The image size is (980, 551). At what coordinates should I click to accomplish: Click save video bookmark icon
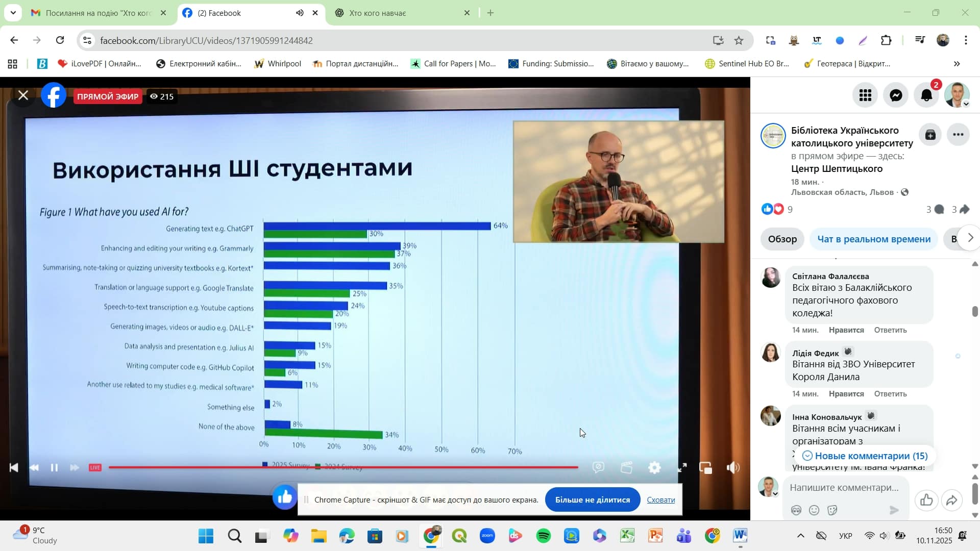click(x=930, y=135)
